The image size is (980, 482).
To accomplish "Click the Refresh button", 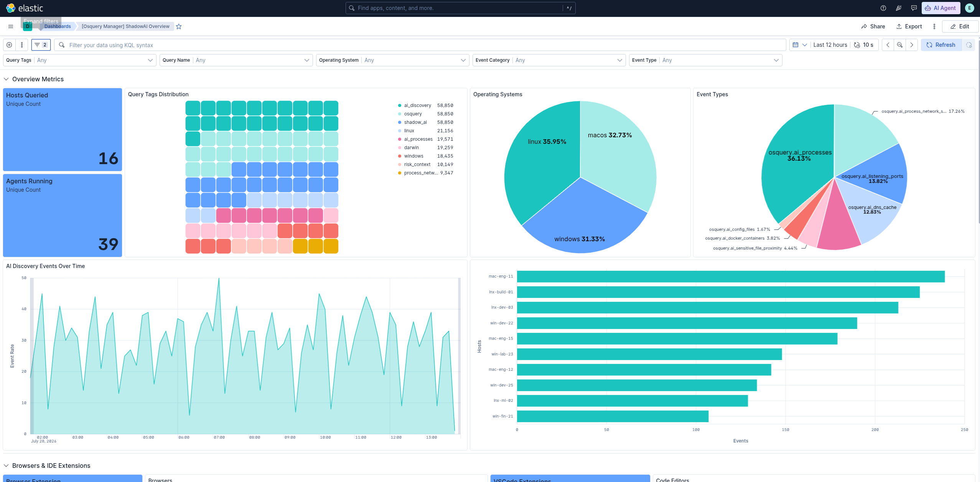I will [941, 45].
